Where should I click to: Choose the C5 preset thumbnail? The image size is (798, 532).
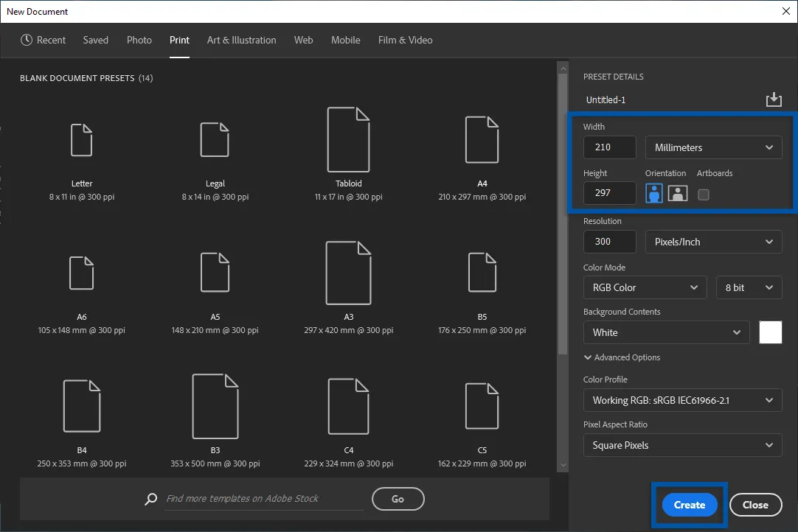tap(482, 405)
